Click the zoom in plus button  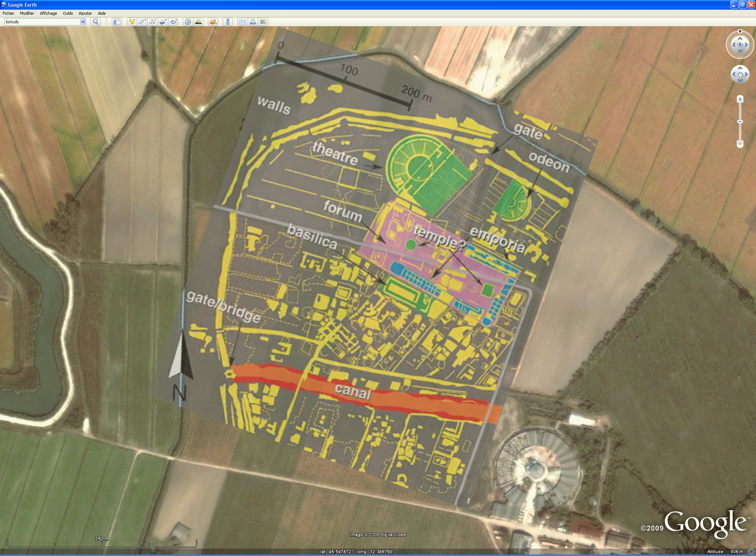(x=740, y=99)
